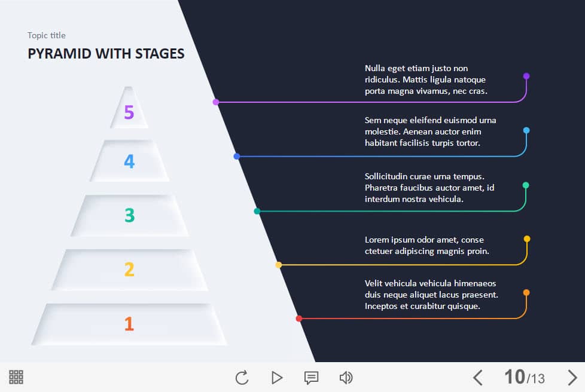
Task: Play the slide presentation
Action: point(277,378)
